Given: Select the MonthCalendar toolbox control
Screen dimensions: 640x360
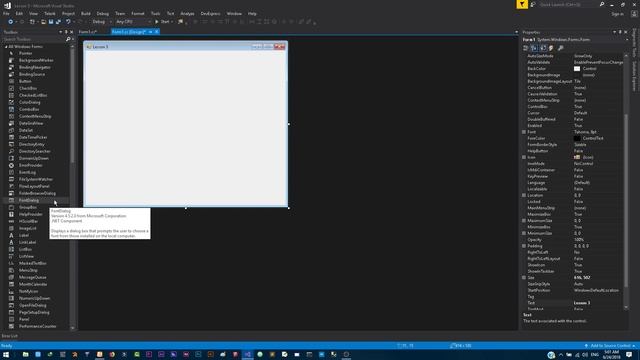Looking at the screenshot, I should tap(33, 284).
